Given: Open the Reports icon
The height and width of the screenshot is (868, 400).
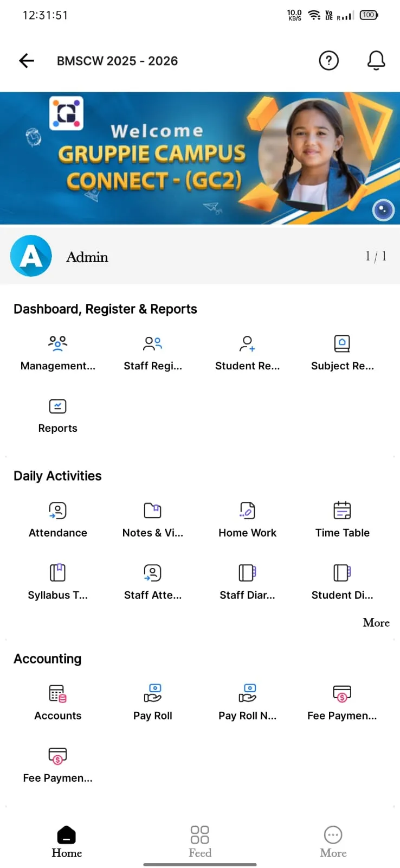Looking at the screenshot, I should [x=58, y=416].
